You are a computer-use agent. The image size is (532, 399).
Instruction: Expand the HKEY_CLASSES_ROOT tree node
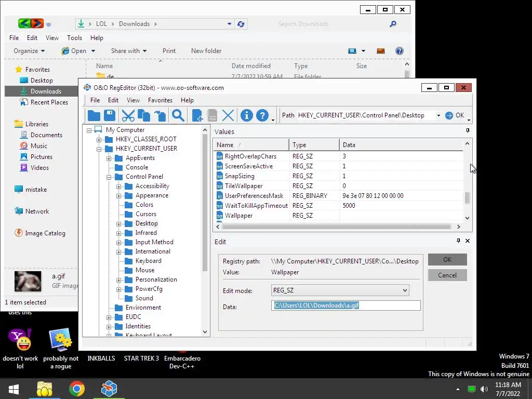(x=99, y=139)
